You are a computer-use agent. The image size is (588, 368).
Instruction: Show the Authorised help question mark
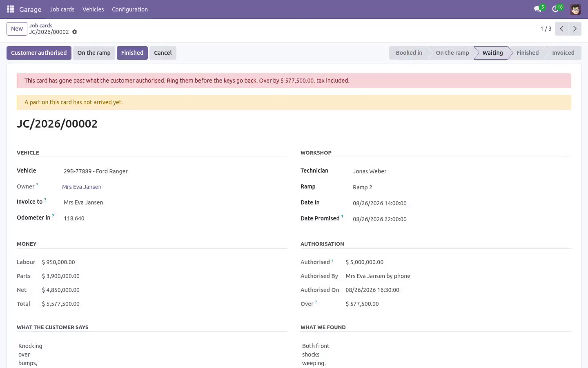click(332, 260)
